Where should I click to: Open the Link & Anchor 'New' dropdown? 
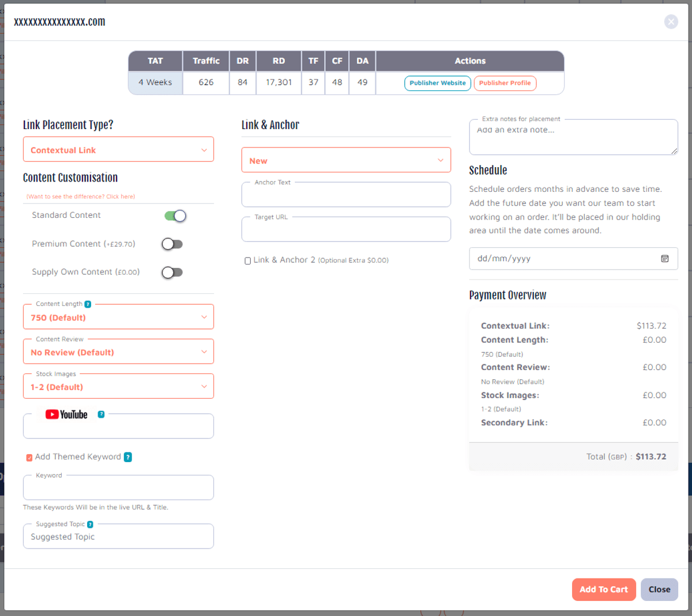(346, 160)
